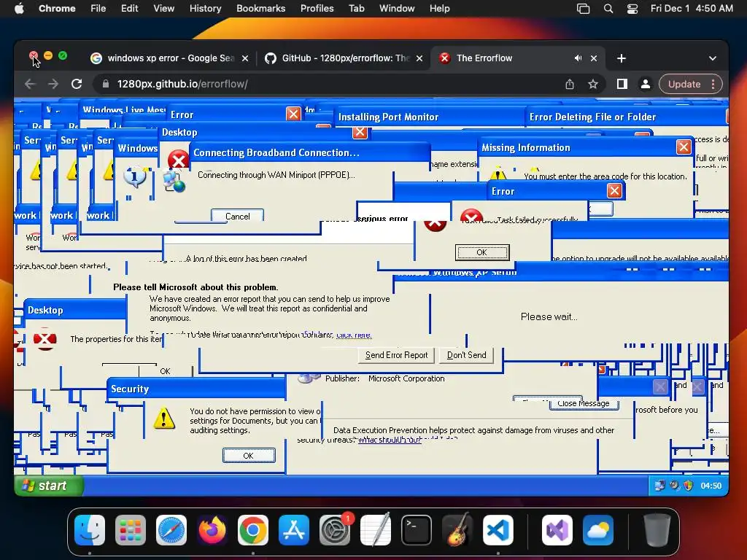
Task: Open the Chrome profile avatar
Action: [x=646, y=85]
